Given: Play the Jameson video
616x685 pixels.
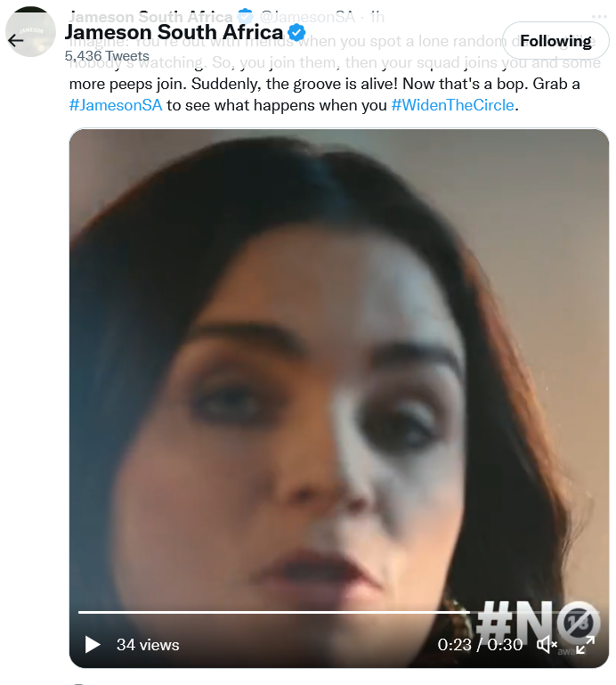Looking at the screenshot, I should [93, 644].
